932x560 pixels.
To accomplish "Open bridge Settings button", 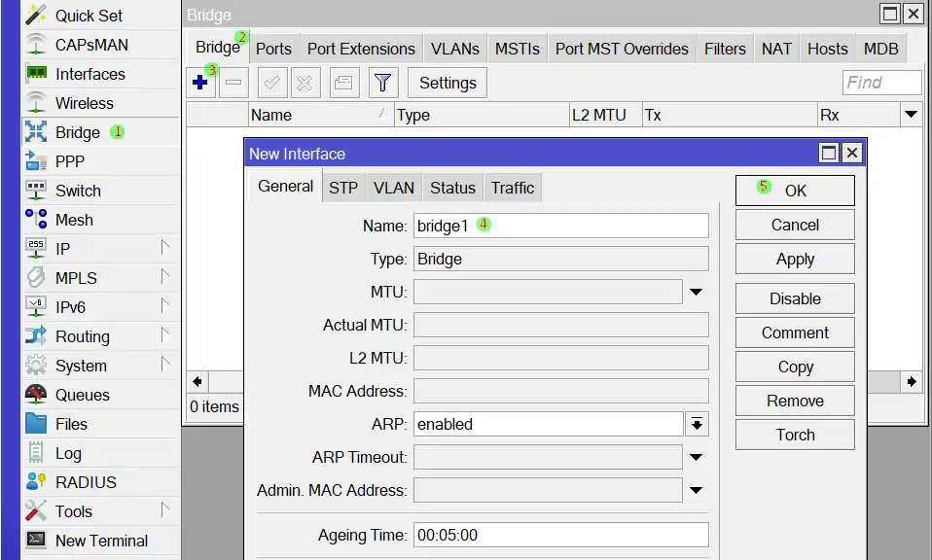I will (x=448, y=84).
